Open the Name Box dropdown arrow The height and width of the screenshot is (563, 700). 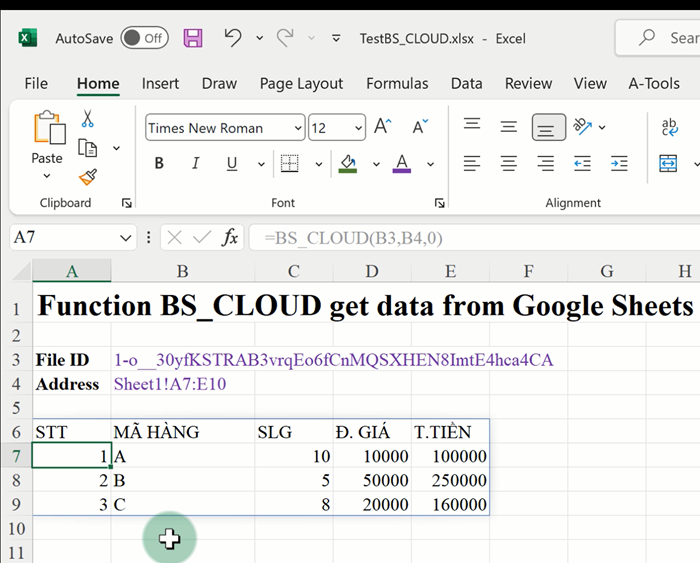(x=125, y=238)
